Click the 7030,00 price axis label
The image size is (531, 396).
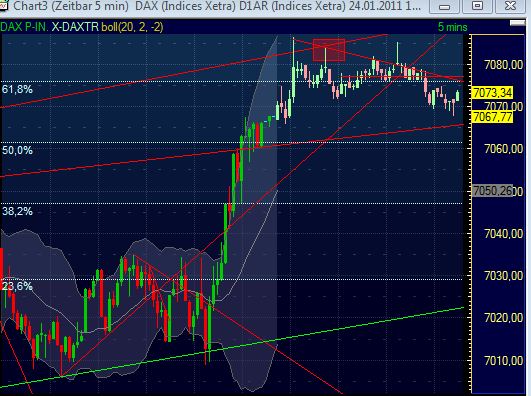tap(504, 276)
